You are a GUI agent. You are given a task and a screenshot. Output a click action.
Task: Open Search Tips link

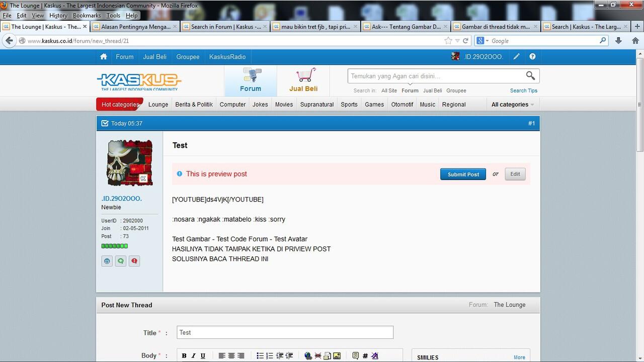pyautogui.click(x=523, y=90)
